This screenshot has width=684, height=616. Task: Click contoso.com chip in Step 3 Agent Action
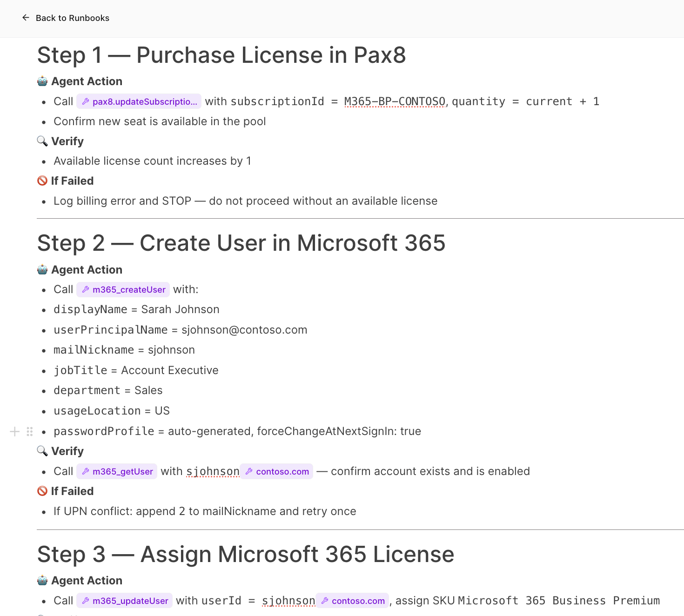click(x=352, y=601)
